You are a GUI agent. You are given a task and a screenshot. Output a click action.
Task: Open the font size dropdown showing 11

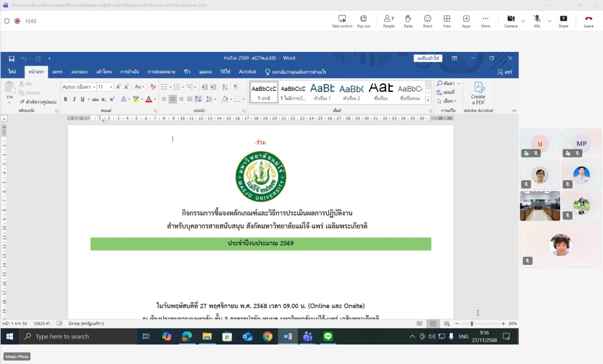pyautogui.click(x=111, y=87)
